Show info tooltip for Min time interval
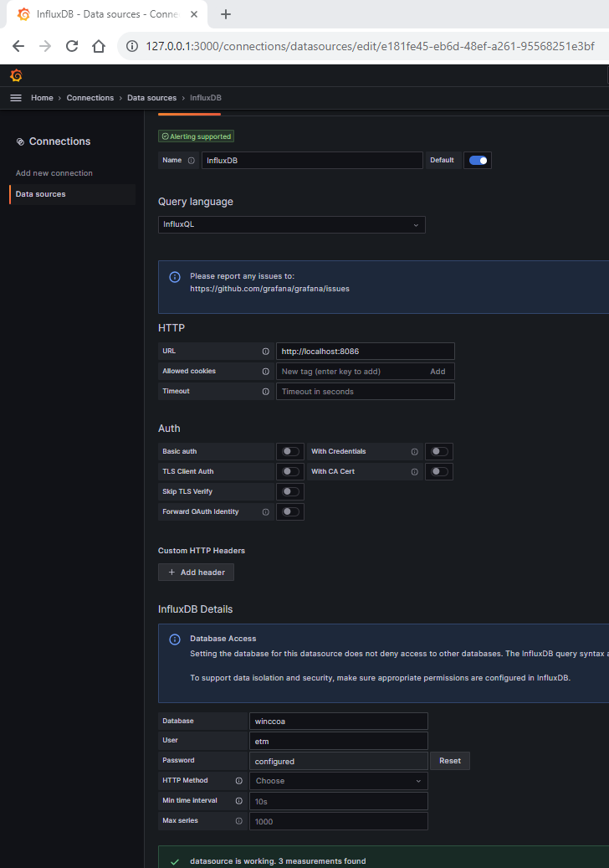Viewport: 609px width, 868px height. pos(239,800)
